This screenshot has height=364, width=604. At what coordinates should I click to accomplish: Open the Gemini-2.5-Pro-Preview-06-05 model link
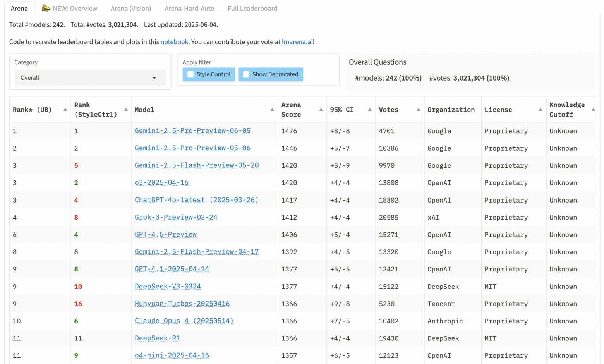[x=192, y=131]
